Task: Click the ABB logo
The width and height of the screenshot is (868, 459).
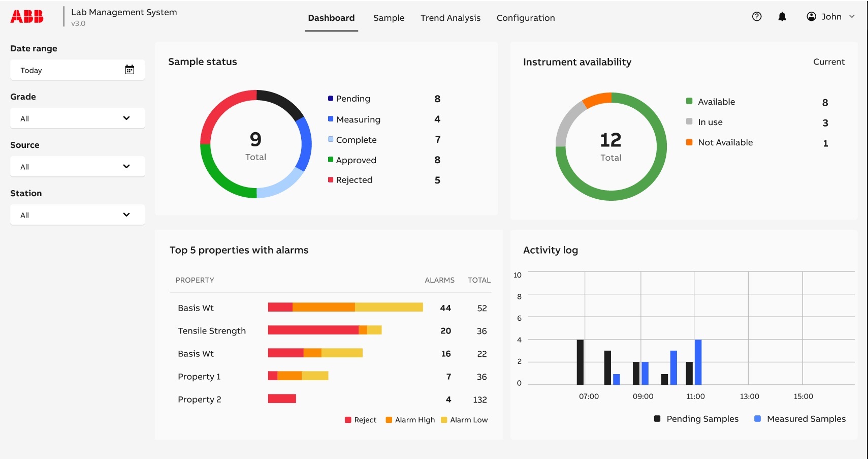Action: 27,17
